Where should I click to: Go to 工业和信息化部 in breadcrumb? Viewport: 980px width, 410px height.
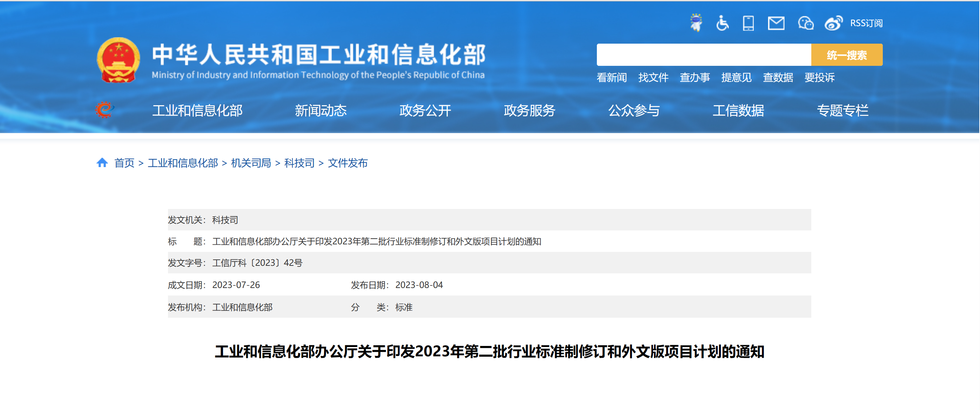click(x=183, y=163)
